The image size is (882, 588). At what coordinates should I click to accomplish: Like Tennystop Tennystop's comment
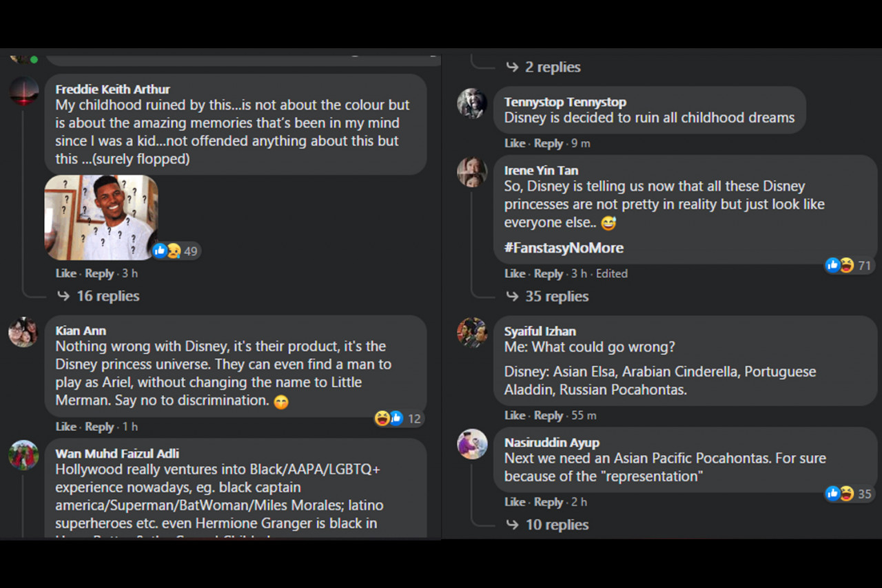click(x=515, y=143)
